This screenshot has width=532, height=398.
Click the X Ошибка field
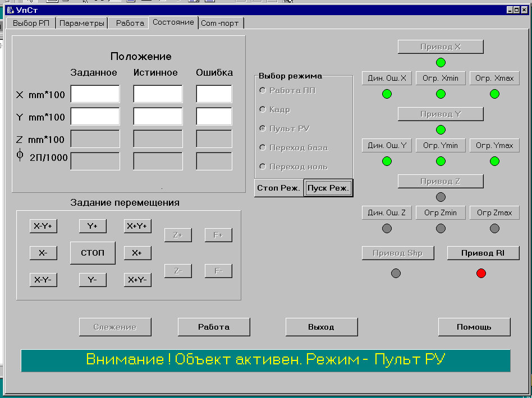(x=214, y=94)
